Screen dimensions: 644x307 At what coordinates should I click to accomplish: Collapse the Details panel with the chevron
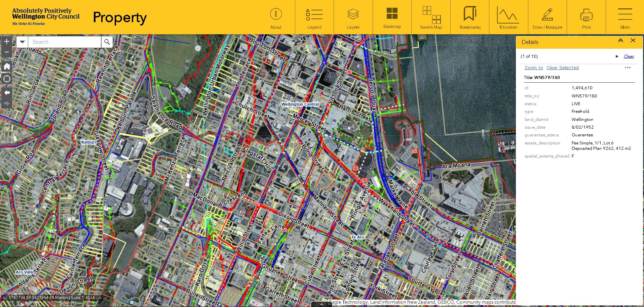[620, 40]
